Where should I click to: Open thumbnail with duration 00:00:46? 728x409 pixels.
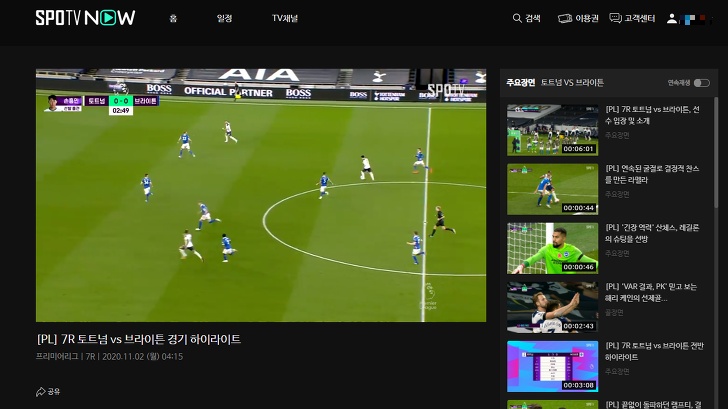coord(552,248)
